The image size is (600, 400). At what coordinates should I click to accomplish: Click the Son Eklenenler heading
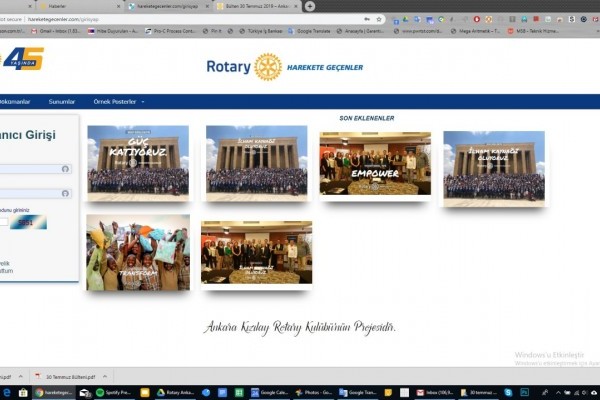(367, 118)
